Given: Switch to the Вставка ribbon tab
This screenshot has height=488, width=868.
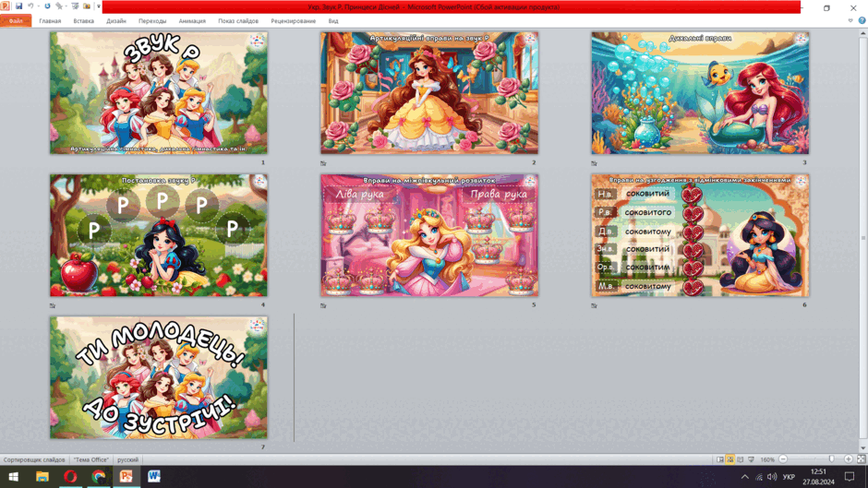Looking at the screenshot, I should (84, 21).
